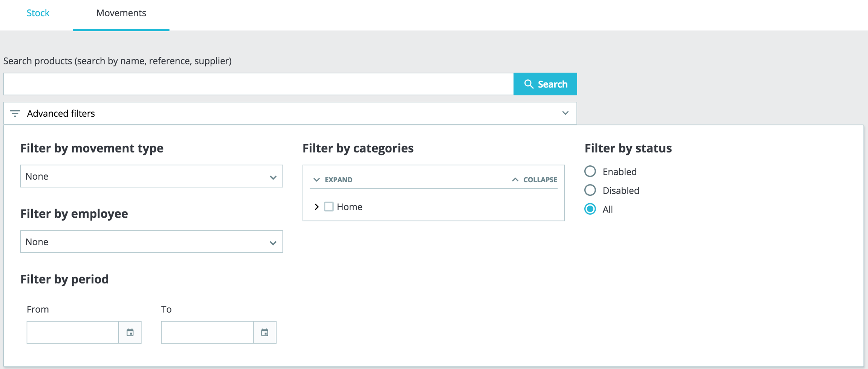Click the Collapse chevron icon in categories
This screenshot has height=369, width=868.
[x=515, y=180]
